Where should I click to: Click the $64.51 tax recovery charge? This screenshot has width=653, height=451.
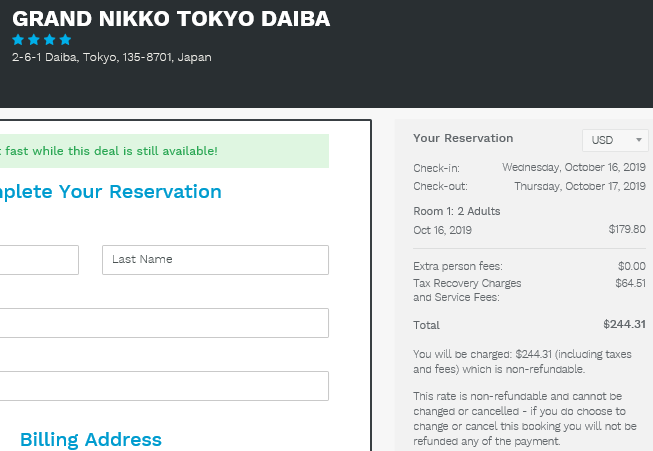(631, 283)
